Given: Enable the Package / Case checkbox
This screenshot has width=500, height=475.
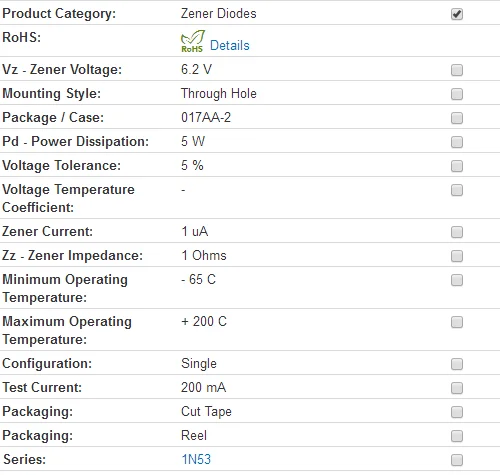Looking at the screenshot, I should pyautogui.click(x=457, y=118).
